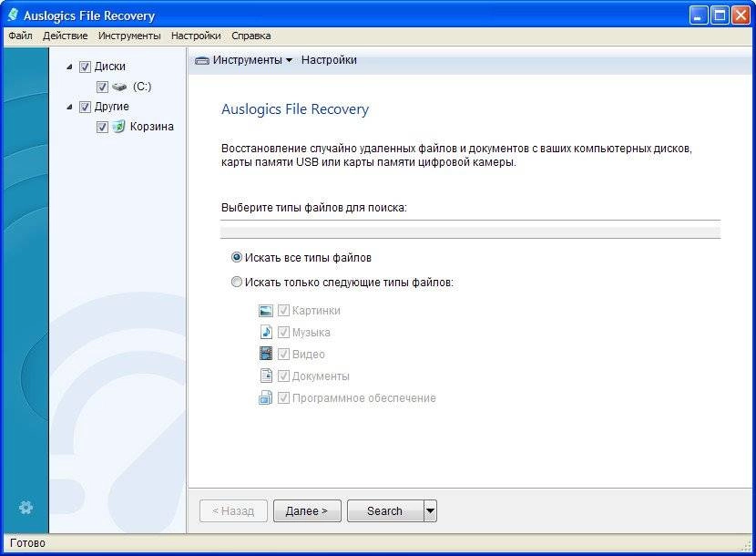
Task: Toggle the Программное обеспечение checkbox
Action: (x=283, y=397)
